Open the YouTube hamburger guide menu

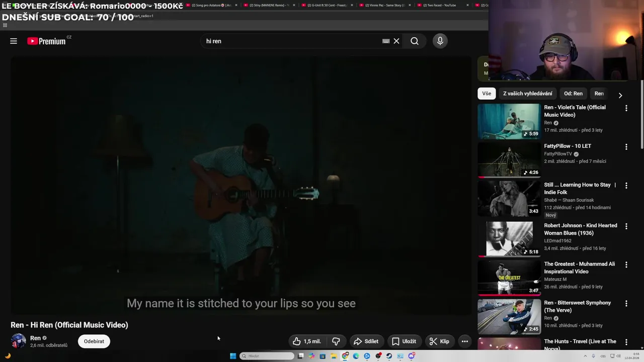(14, 41)
